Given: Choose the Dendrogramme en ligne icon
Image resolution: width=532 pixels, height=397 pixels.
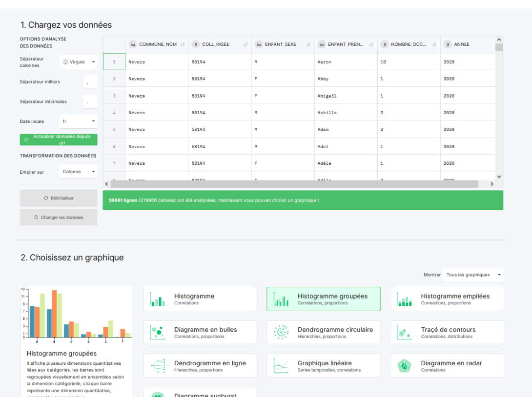Looking at the screenshot, I should [158, 366].
